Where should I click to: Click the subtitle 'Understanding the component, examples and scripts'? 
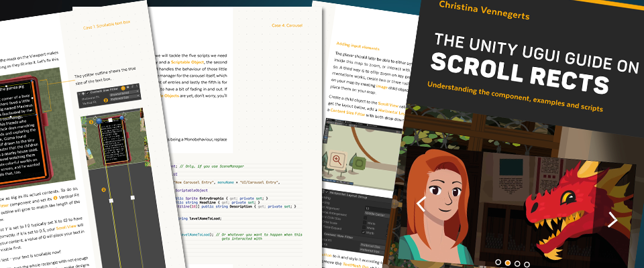tap(515, 96)
